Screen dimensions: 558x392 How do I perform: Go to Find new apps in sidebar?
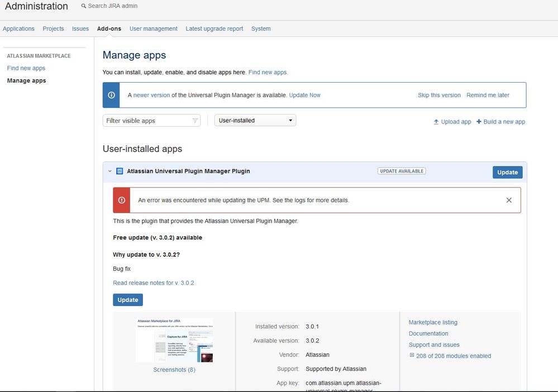click(26, 68)
